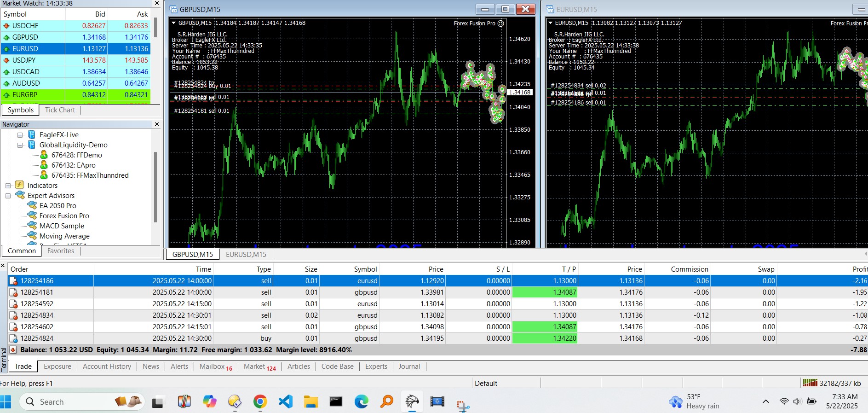Select order 128254834 in the trade list
This screenshot has width=868, height=413.
coord(437,315)
